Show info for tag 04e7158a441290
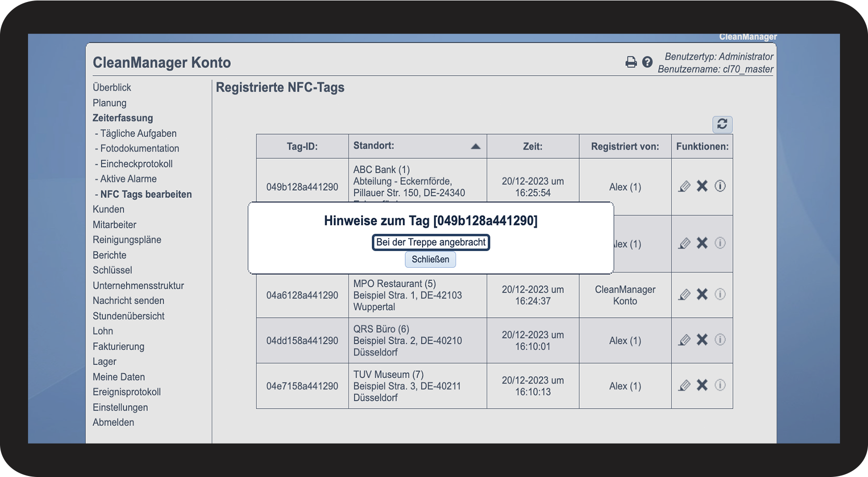The width and height of the screenshot is (868, 477). (720, 385)
